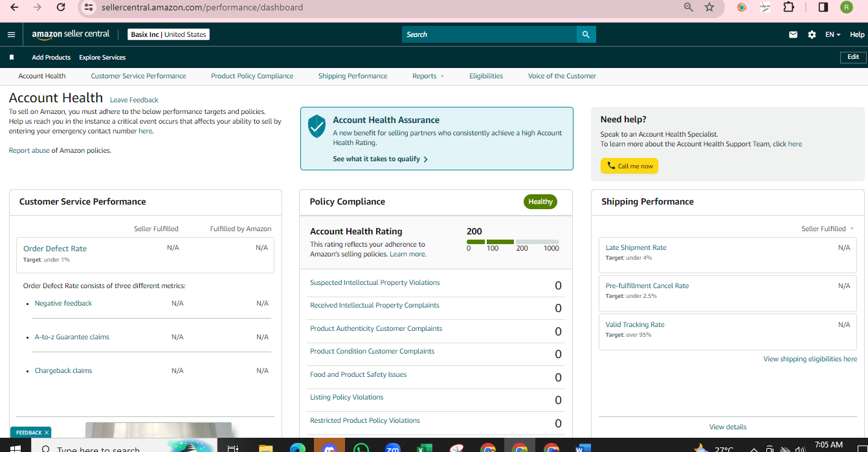Viewport: 868px width, 452px height.
Task: Click the Healthy status badge
Action: pos(540,201)
